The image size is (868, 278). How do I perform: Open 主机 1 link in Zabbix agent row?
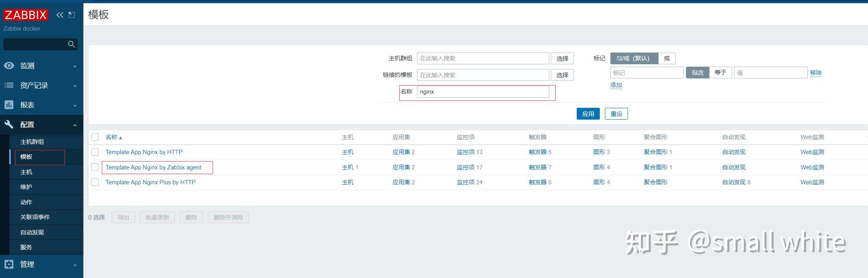click(348, 167)
